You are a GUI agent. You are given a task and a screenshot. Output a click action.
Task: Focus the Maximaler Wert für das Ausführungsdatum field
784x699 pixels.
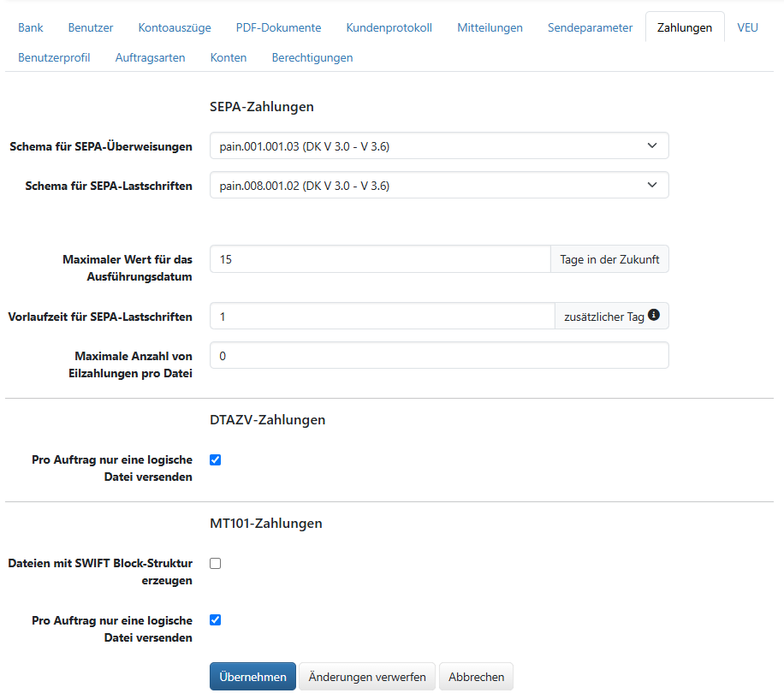(x=380, y=259)
